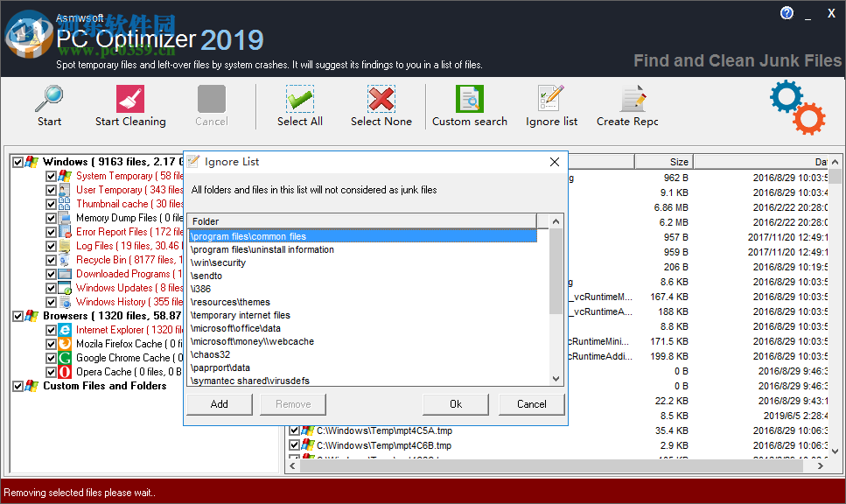Click Cancel in the Ignore List dialog
This screenshot has width=846, height=504.
tap(531, 403)
